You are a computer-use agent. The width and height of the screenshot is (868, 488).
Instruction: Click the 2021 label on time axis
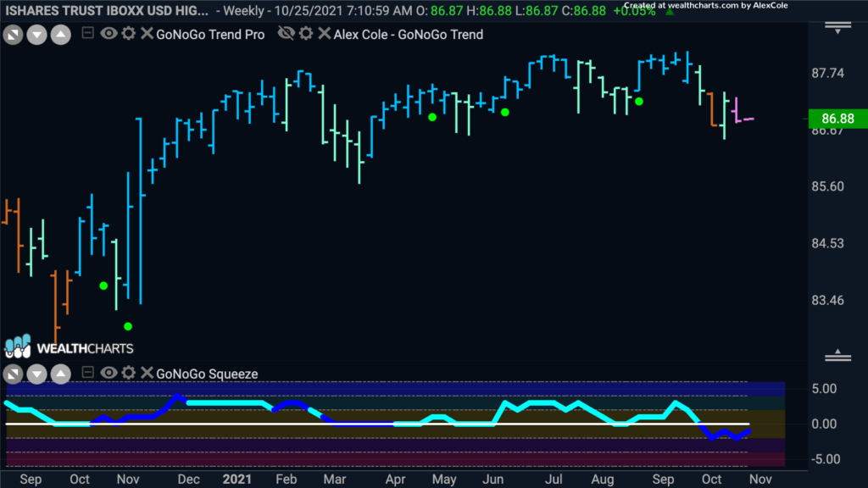coord(237,480)
